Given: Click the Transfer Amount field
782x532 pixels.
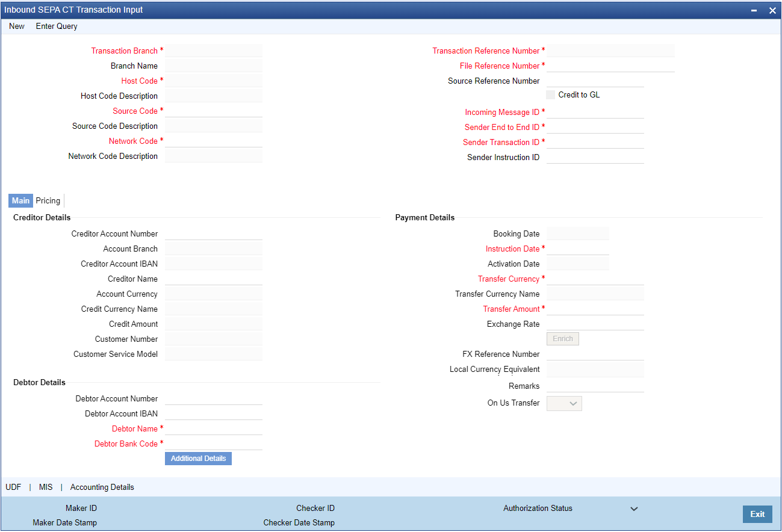Looking at the screenshot, I should click(595, 309).
